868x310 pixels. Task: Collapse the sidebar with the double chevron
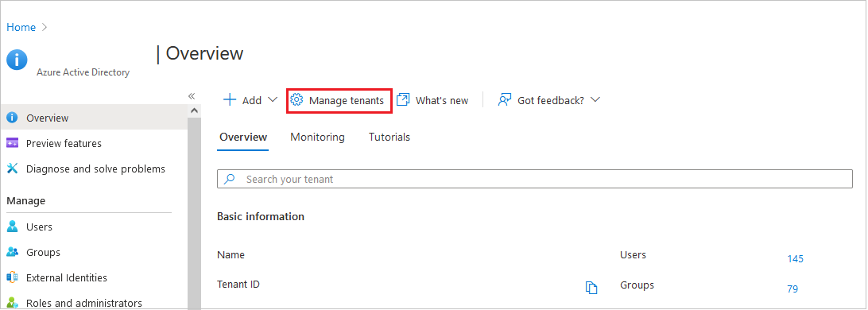(x=192, y=95)
